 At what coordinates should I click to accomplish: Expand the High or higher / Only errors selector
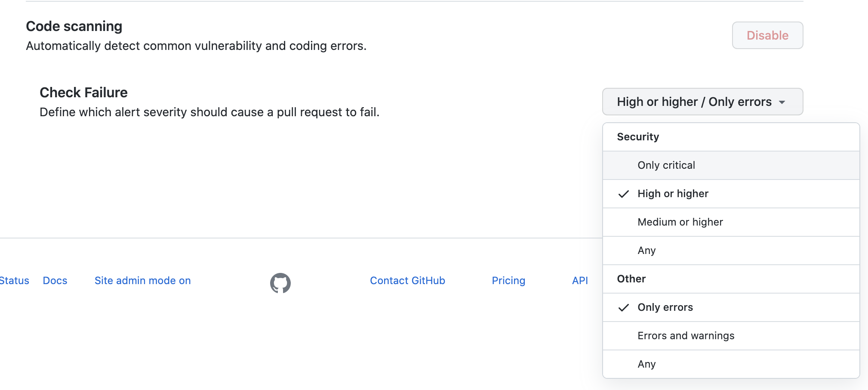click(x=702, y=102)
